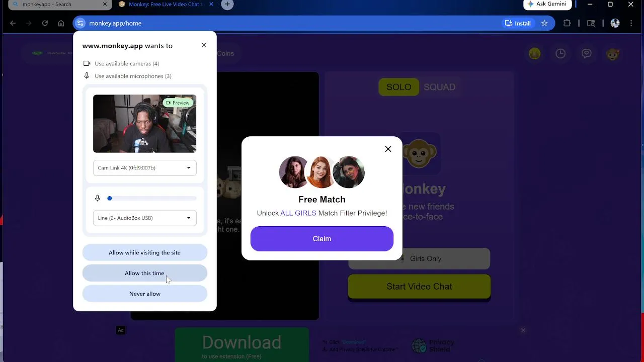Click Allow while visiting the site
Screen dimensions: 644x362
pos(144,252)
